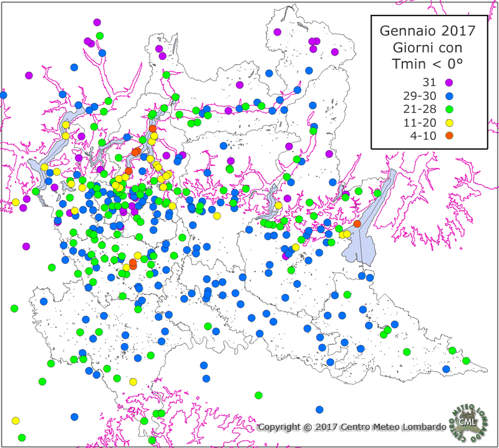Click the 'Tmin < 0°' legend text

click(x=427, y=64)
